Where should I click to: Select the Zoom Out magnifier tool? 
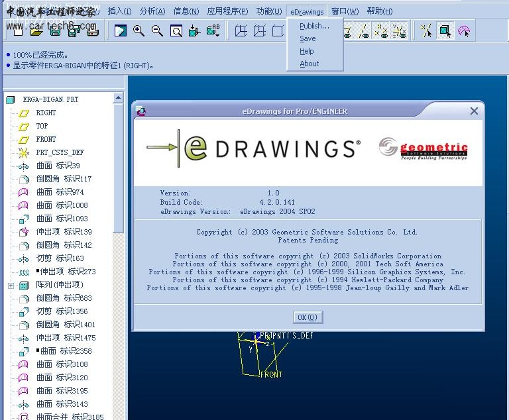coord(158,31)
